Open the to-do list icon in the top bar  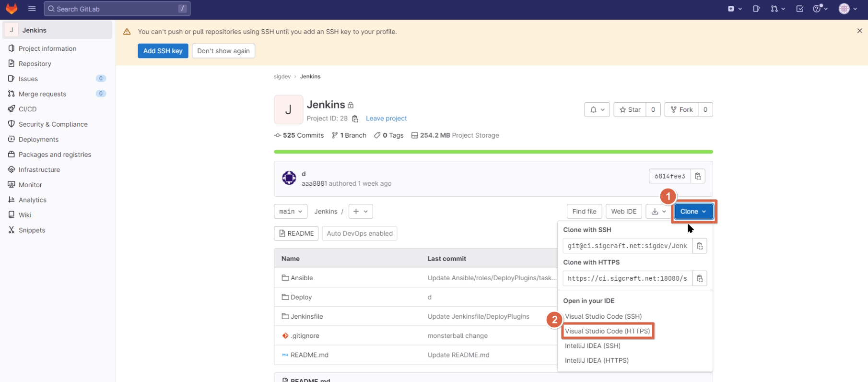click(799, 9)
